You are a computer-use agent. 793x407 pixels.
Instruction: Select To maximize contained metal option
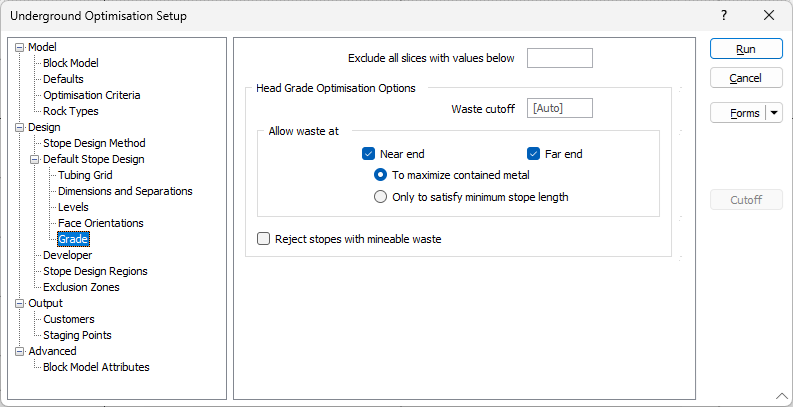[x=380, y=175]
